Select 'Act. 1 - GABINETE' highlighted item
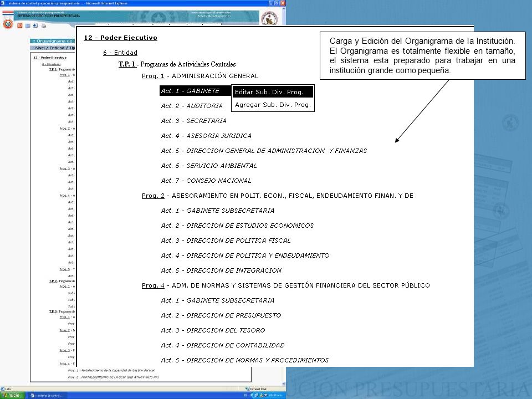Image resolution: width=532 pixels, height=399 pixels. click(x=195, y=91)
